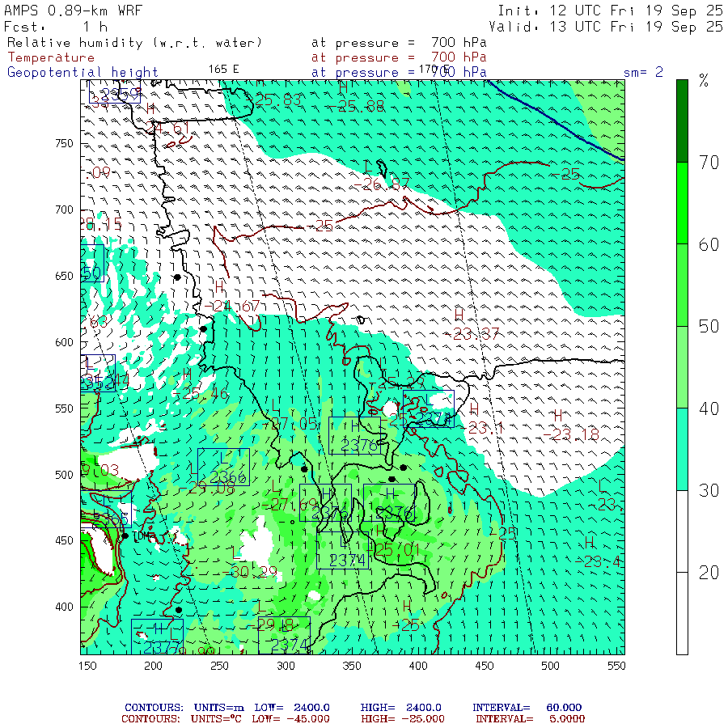
Task: Click the sm= 2 smoothing label
Action: (643, 72)
